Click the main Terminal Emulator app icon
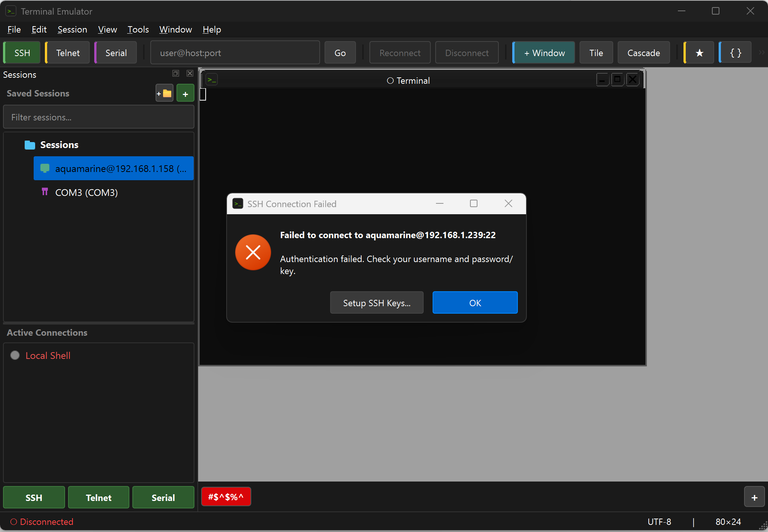The width and height of the screenshot is (768, 532). click(x=11, y=11)
